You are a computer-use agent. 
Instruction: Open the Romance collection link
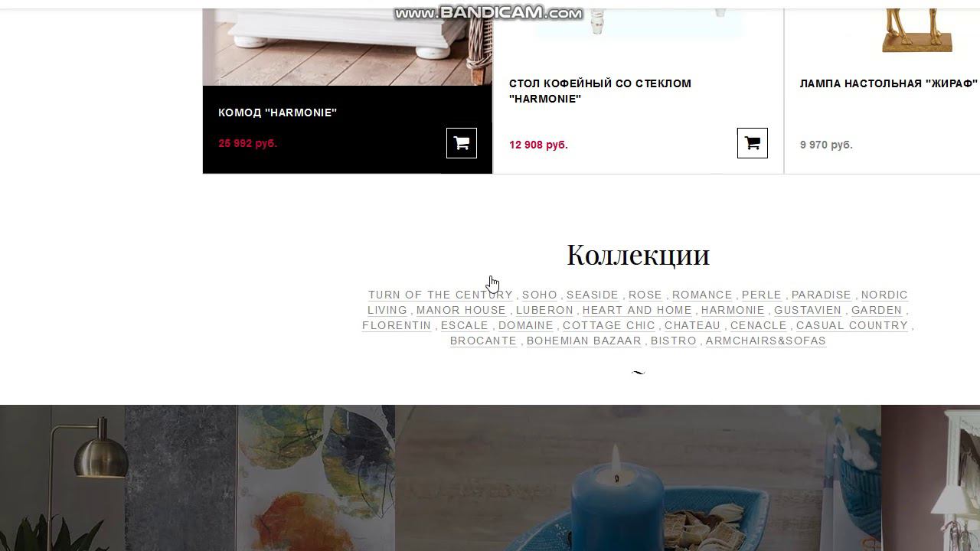(x=702, y=295)
